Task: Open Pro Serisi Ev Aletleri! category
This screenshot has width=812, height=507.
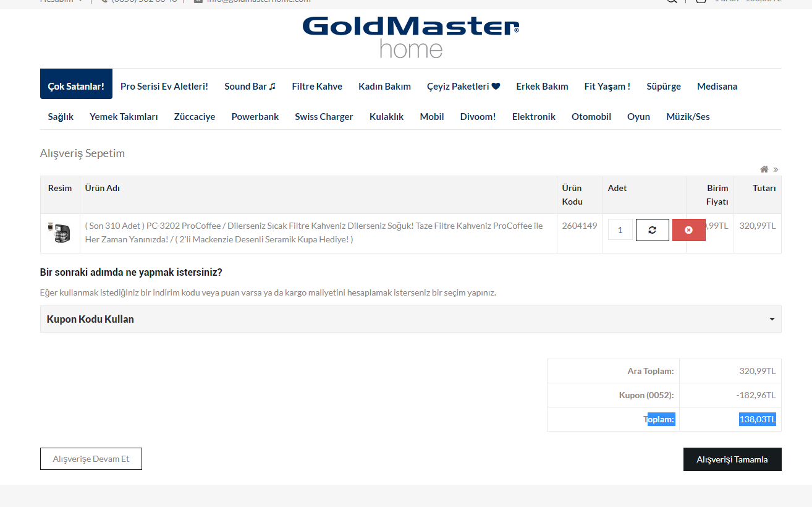Action: tap(164, 86)
